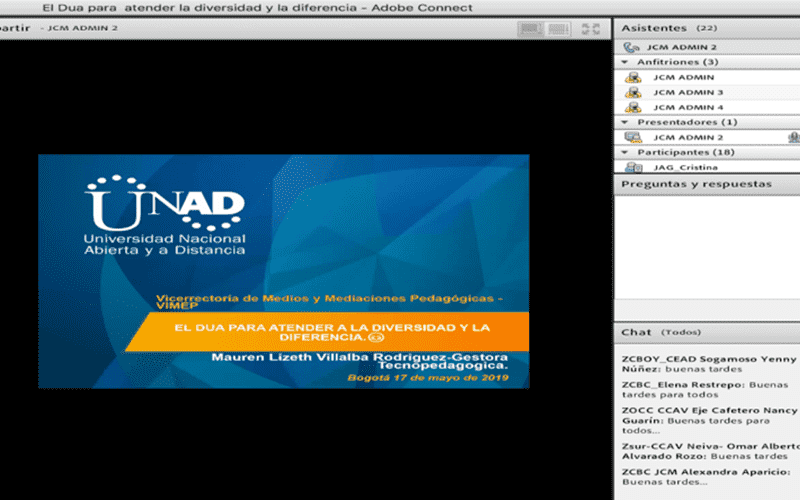Toggle full screen with the four-arrows icon

click(590, 29)
